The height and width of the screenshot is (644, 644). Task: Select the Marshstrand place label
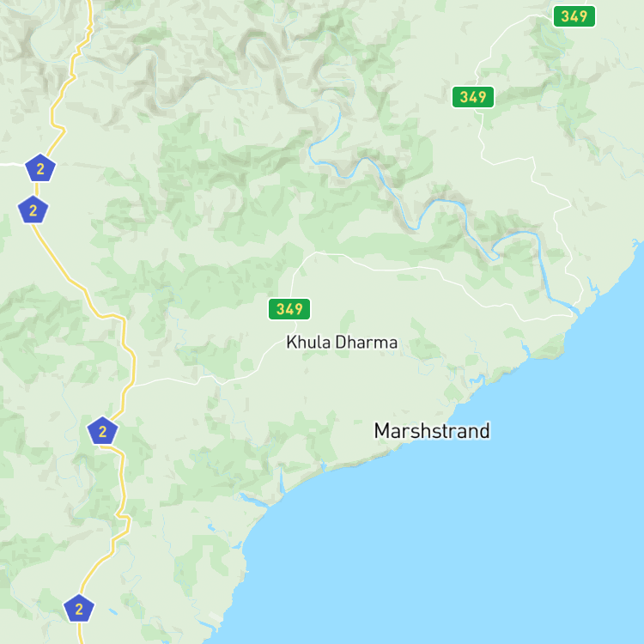(x=432, y=431)
